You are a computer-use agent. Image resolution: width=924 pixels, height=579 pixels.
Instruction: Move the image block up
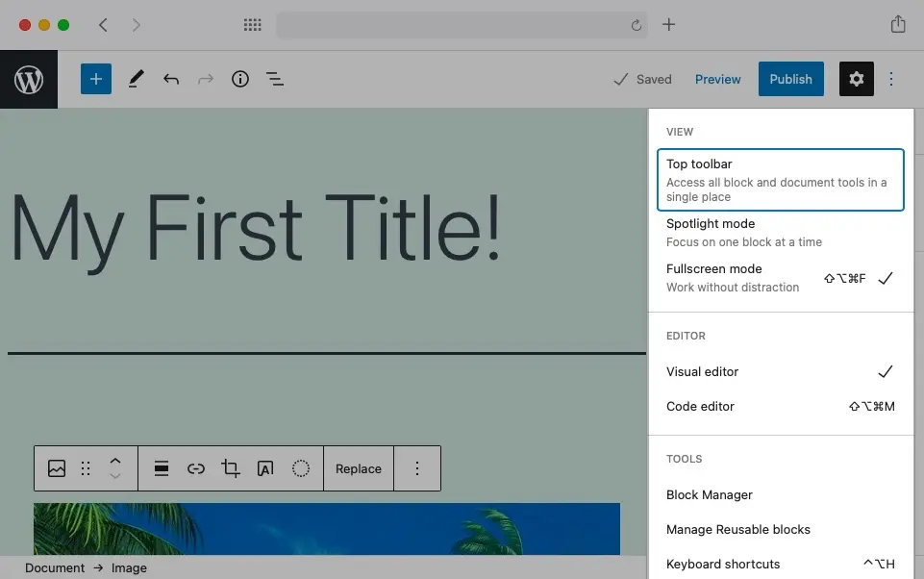click(x=115, y=461)
